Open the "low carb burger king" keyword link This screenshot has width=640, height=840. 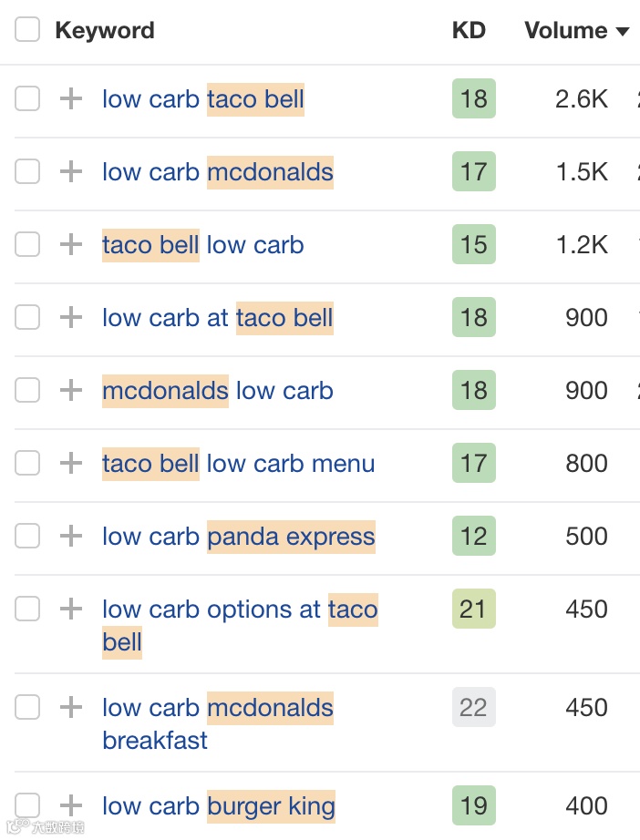[x=219, y=805]
